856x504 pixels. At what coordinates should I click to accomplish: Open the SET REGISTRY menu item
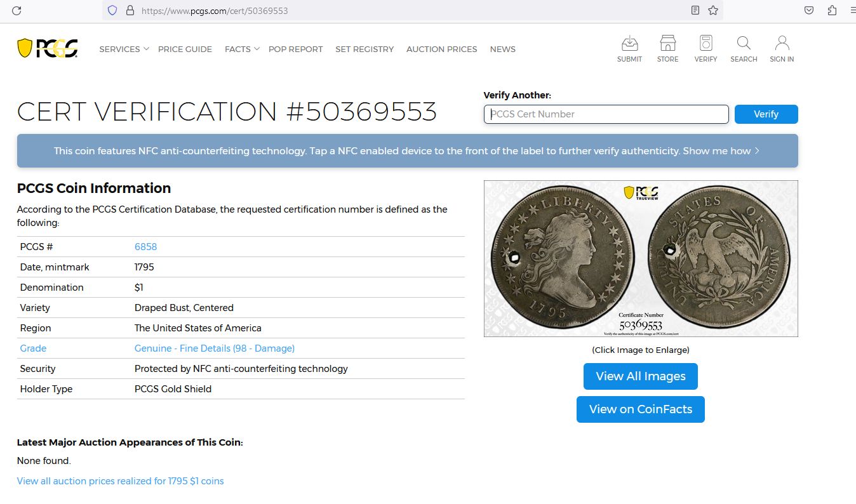pyautogui.click(x=364, y=49)
